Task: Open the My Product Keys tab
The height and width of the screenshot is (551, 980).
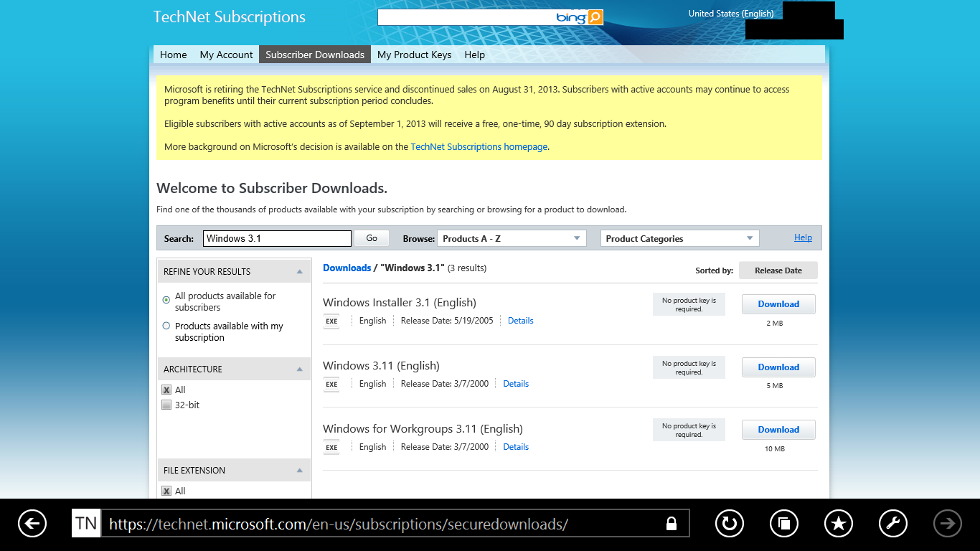Action: (414, 55)
